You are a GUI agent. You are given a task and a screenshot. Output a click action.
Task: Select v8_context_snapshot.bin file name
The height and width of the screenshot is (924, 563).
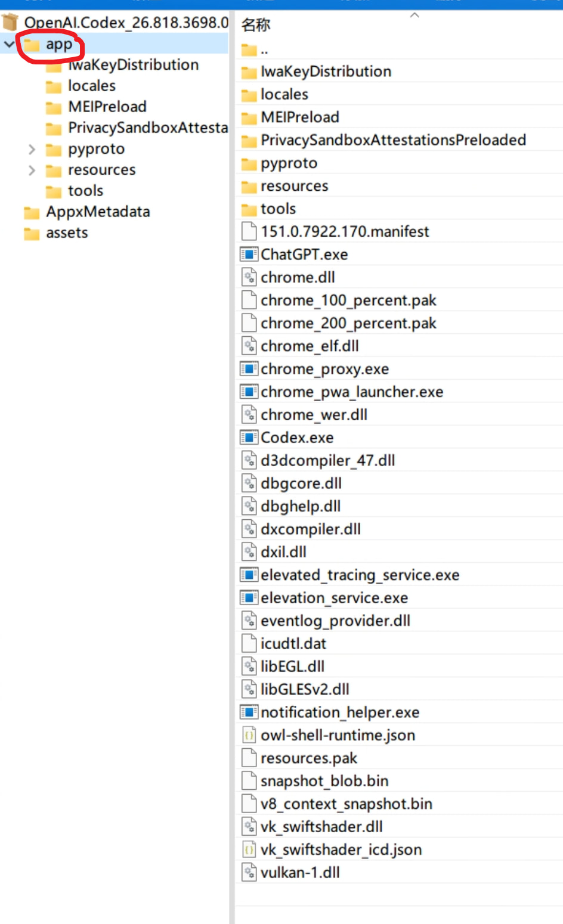coord(347,804)
